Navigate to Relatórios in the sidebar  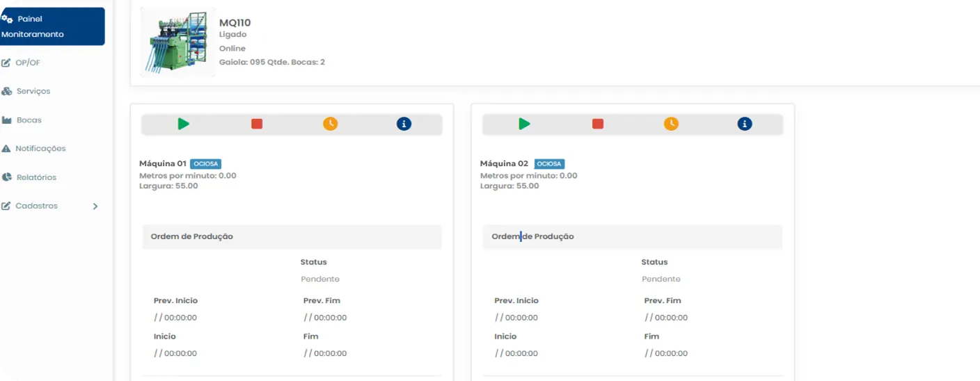[x=36, y=177]
